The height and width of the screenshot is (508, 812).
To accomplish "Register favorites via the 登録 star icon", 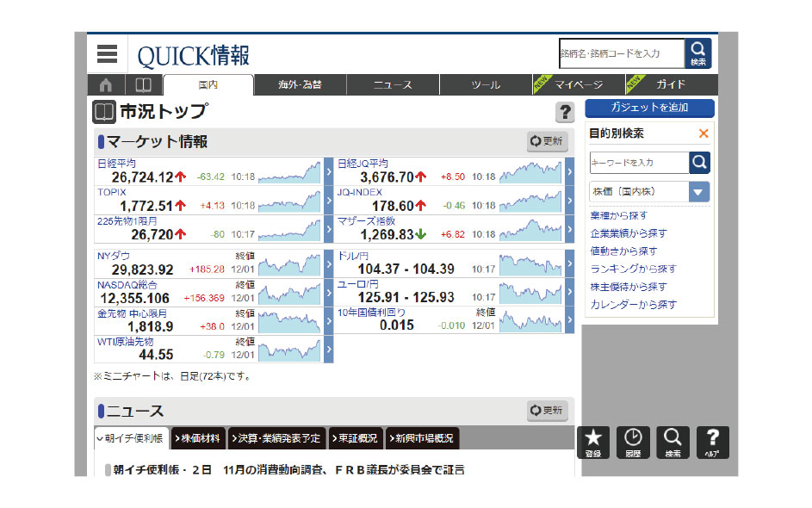I will [593, 442].
